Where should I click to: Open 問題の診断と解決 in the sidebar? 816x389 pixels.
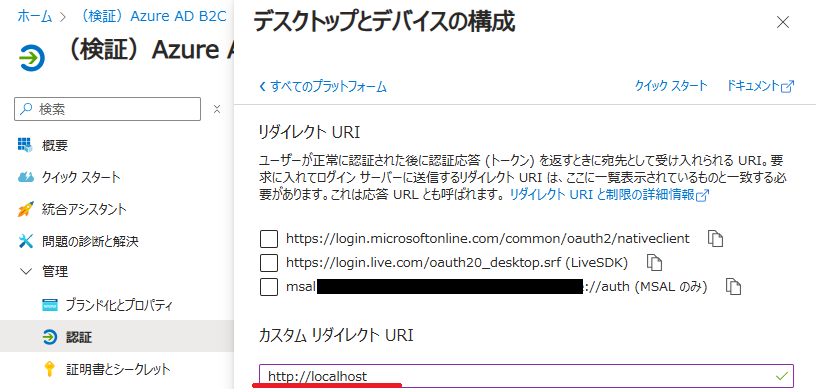click(90, 241)
